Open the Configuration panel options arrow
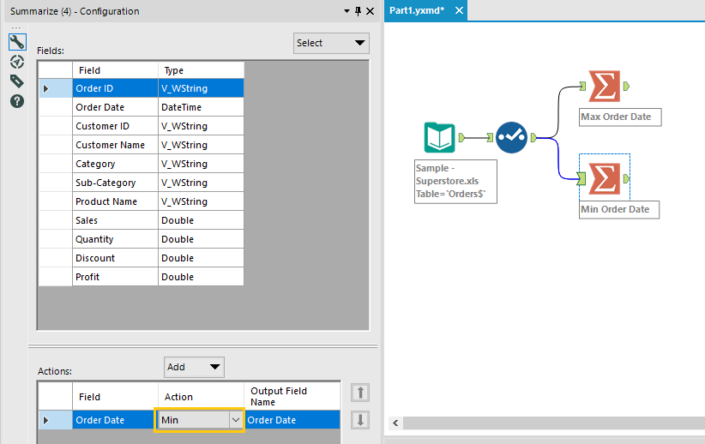The image size is (705, 444). click(x=347, y=11)
